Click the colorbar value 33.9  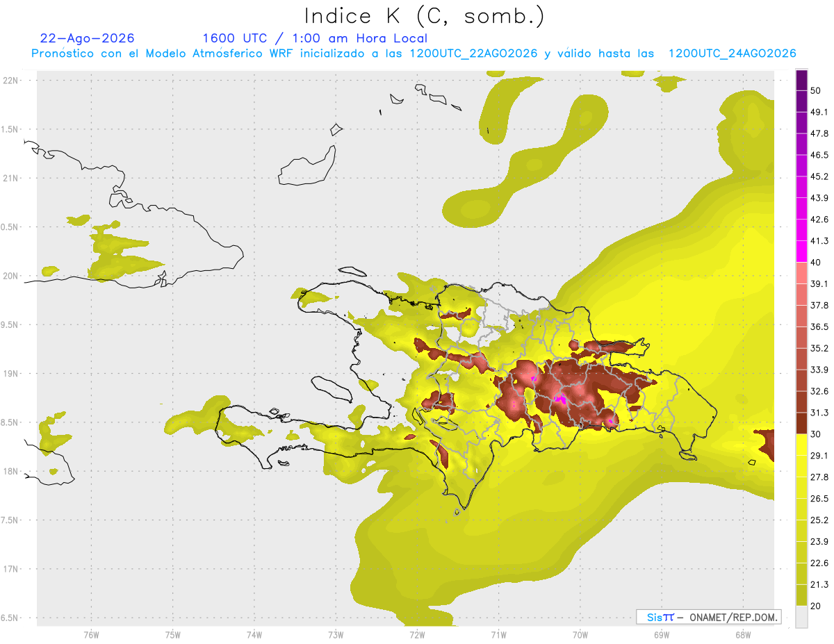[819, 370]
